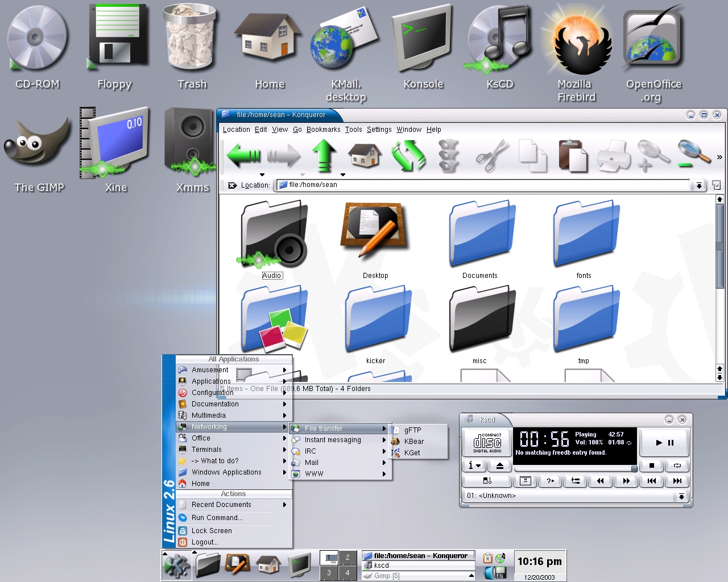Eject the CD in kscd
The image size is (728, 582).
(499, 465)
